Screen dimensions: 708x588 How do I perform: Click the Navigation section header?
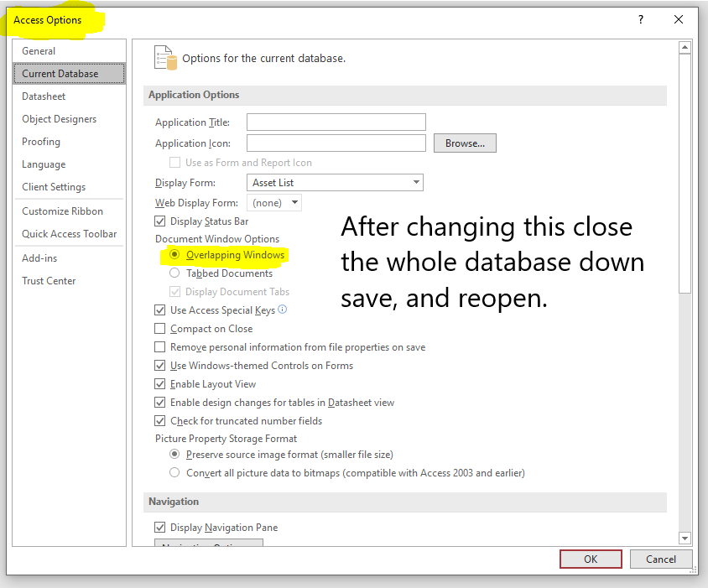tap(405, 502)
